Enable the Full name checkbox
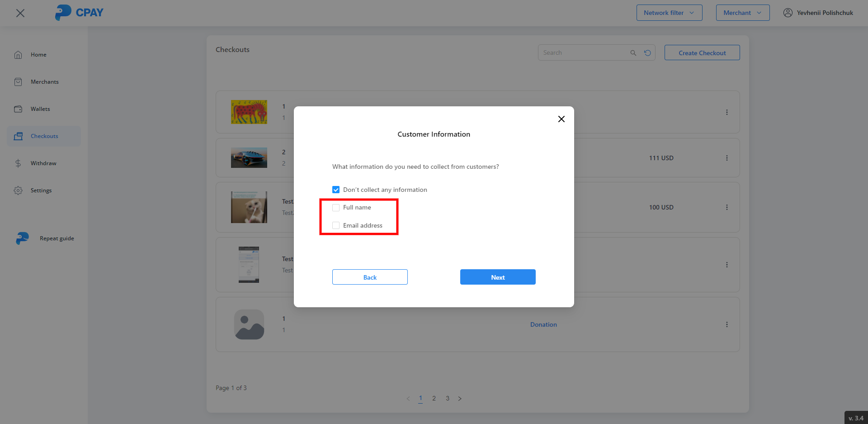The height and width of the screenshot is (424, 868). tap(336, 208)
